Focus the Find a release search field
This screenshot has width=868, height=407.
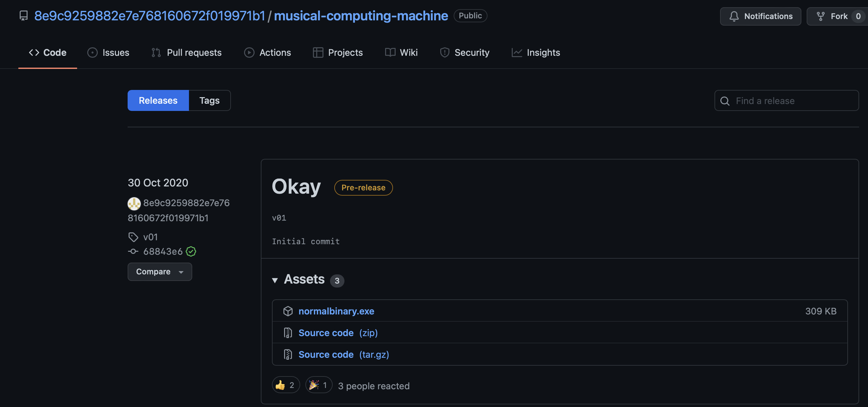coord(786,100)
